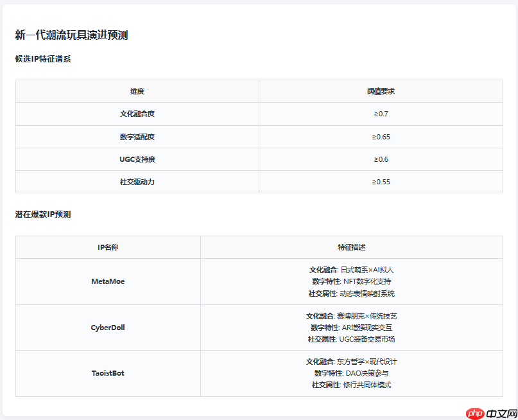The width and height of the screenshot is (518, 420).
Task: Select the ≥0.6 threshold value
Action: 381,159
